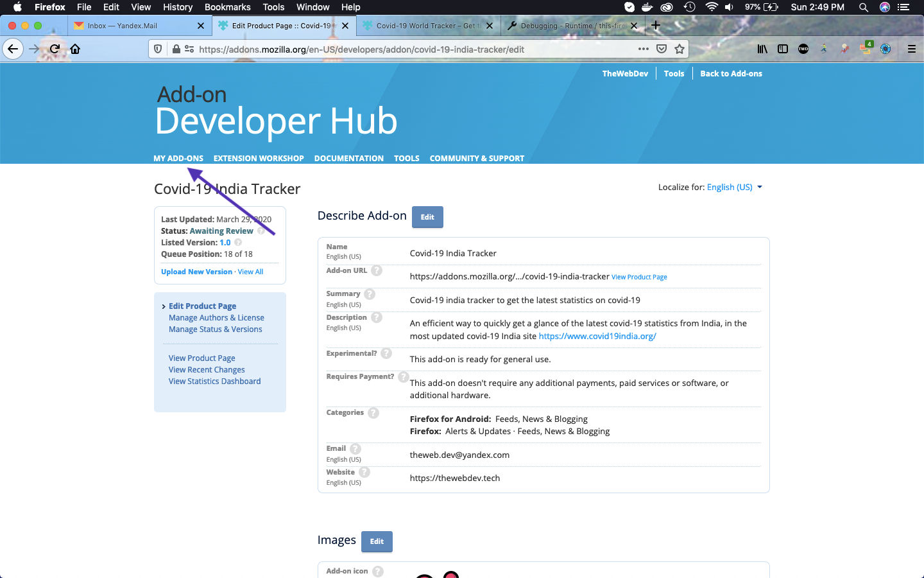Open Manage Status & Versions link
Viewport: 924px width, 578px height.
pyautogui.click(x=215, y=329)
